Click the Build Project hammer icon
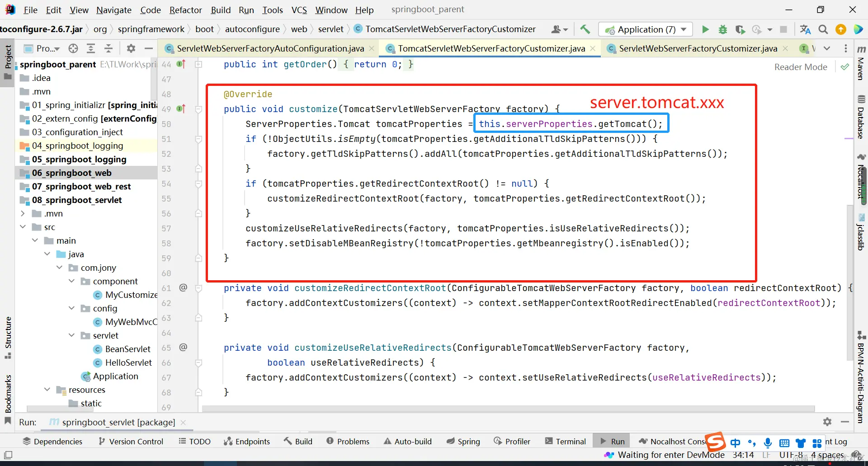This screenshot has width=868, height=466. (x=585, y=29)
